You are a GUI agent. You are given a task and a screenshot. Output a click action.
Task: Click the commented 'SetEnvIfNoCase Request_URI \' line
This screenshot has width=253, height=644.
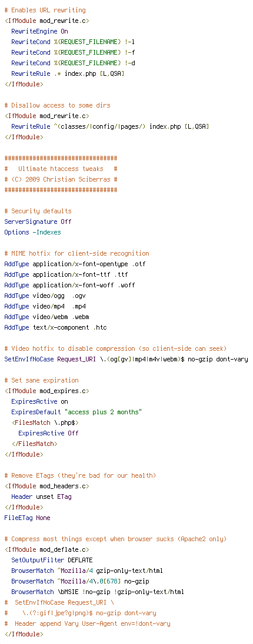tap(59, 603)
